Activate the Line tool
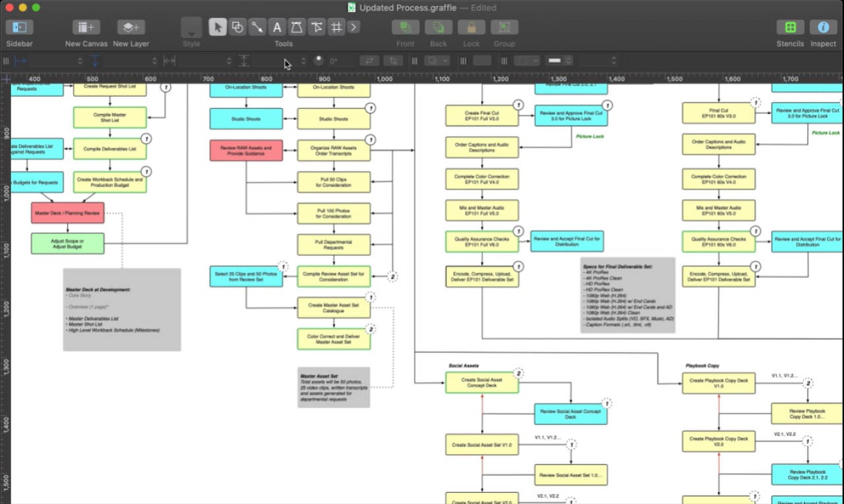The image size is (844, 504). click(257, 26)
